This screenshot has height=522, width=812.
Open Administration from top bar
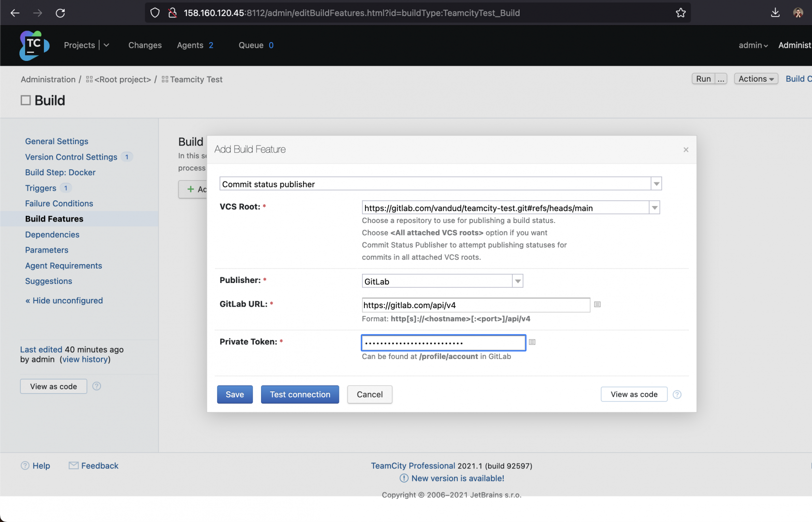click(x=795, y=45)
